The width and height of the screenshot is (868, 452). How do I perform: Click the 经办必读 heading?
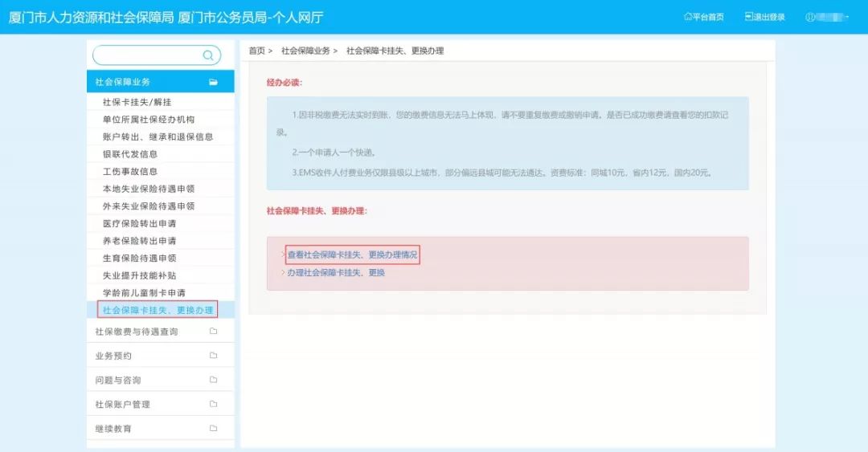(285, 83)
